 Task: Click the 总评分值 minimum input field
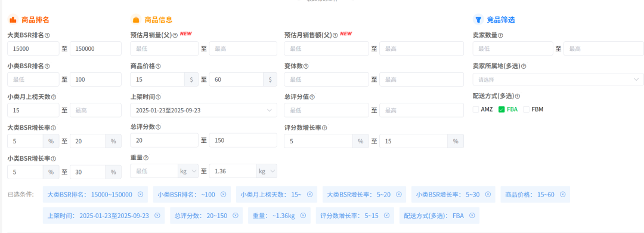pos(327,111)
